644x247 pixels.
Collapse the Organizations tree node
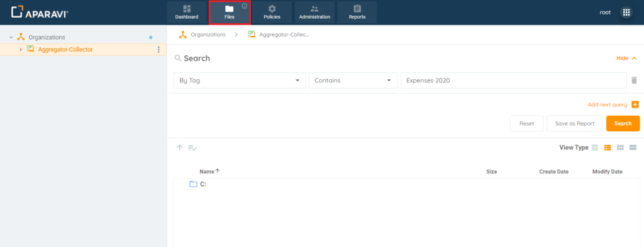(11, 37)
